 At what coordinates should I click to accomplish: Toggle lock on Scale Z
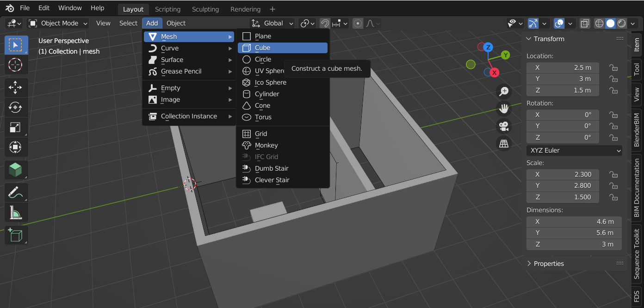point(613,197)
